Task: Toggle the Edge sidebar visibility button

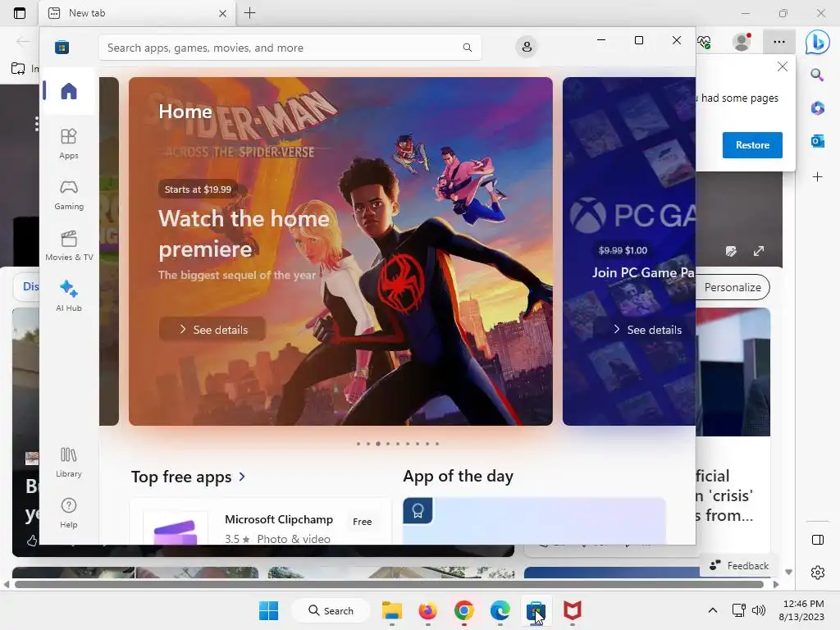Action: click(x=818, y=540)
